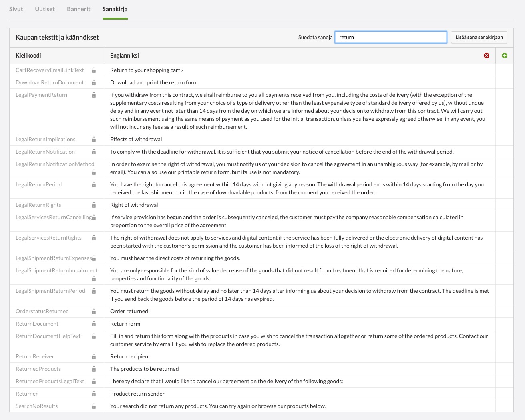This screenshot has height=420, width=525.
Task: Select the ReturnReceiver key
Action: (x=35, y=356)
